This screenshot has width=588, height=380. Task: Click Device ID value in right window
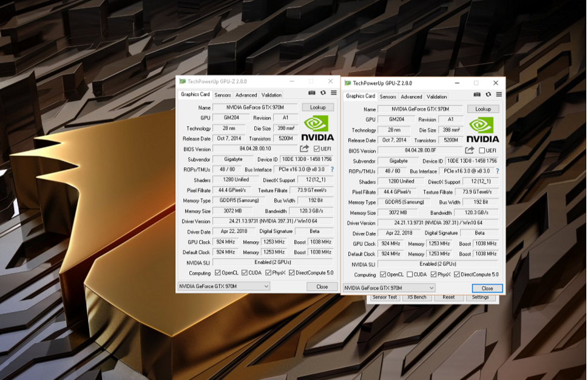tap(471, 161)
